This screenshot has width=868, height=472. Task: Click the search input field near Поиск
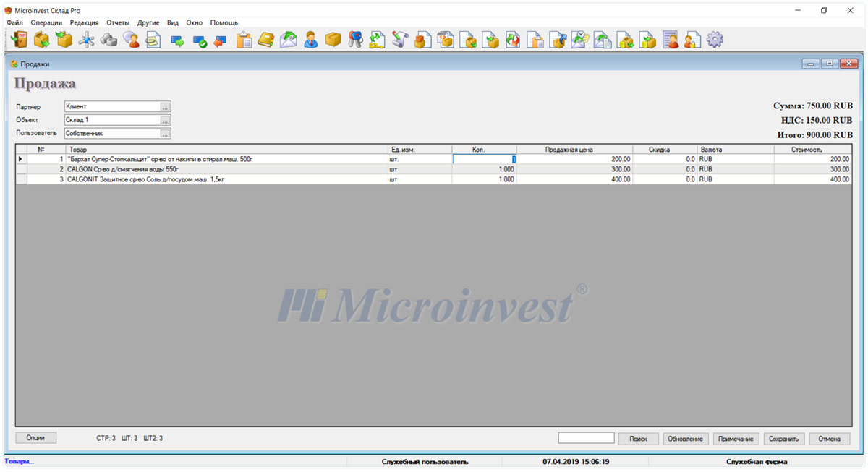586,438
